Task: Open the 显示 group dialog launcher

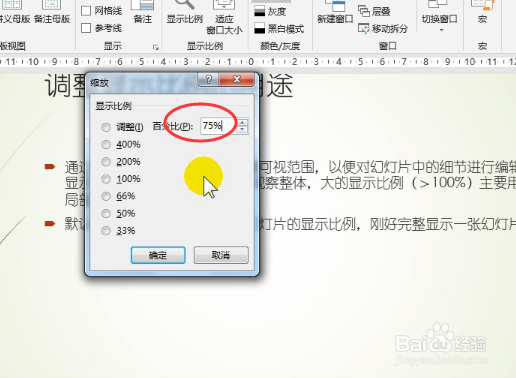Action: click(156, 47)
